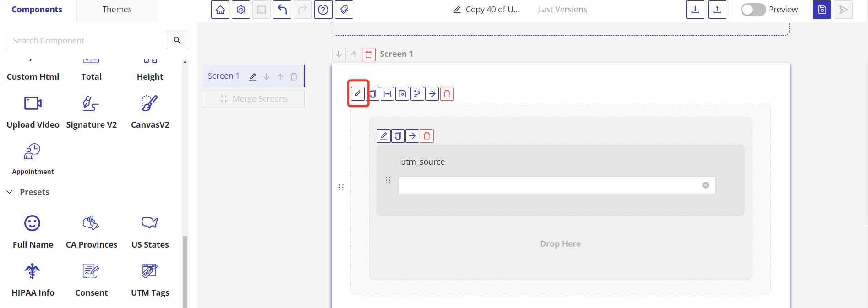Select the Components tab
This screenshot has width=868, height=308.
coord(37,10)
